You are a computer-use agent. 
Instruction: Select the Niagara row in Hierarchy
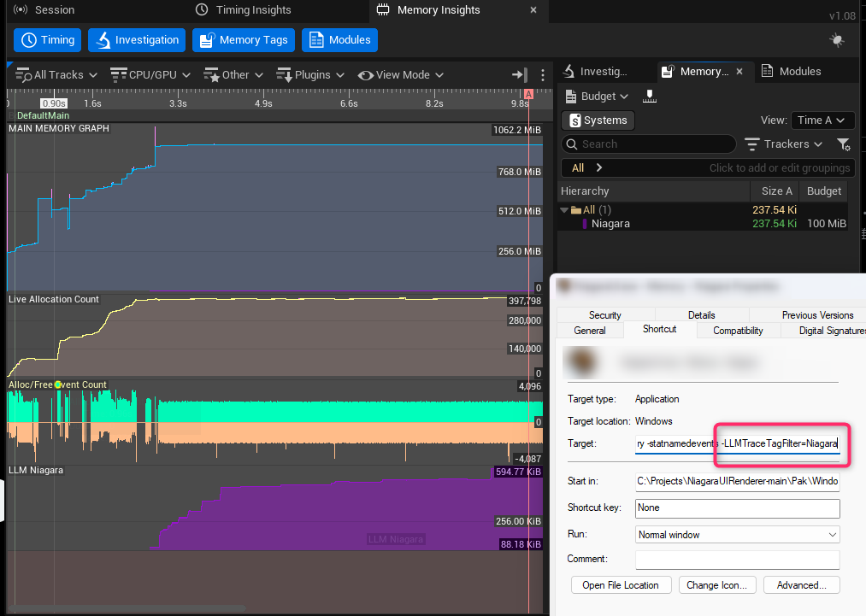(x=703, y=224)
